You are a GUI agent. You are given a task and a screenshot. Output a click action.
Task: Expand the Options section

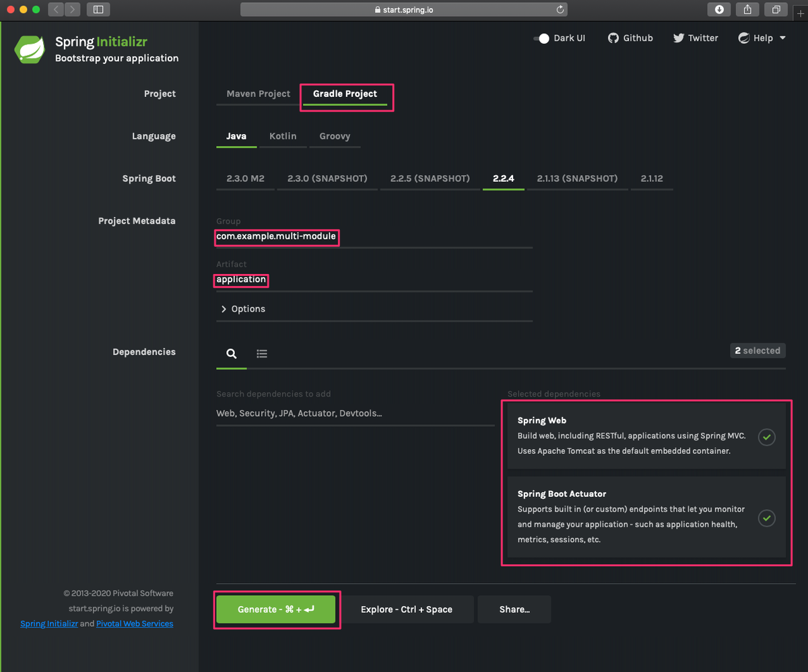[243, 309]
